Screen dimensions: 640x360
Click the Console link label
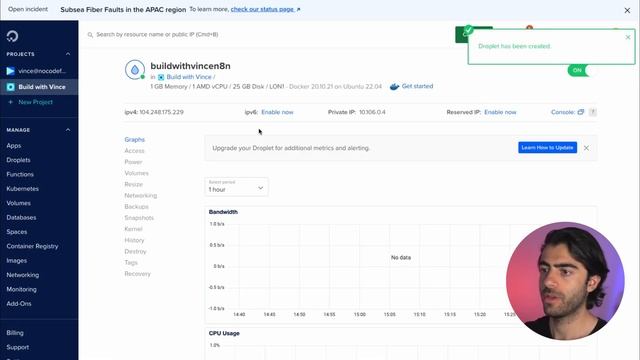562,112
